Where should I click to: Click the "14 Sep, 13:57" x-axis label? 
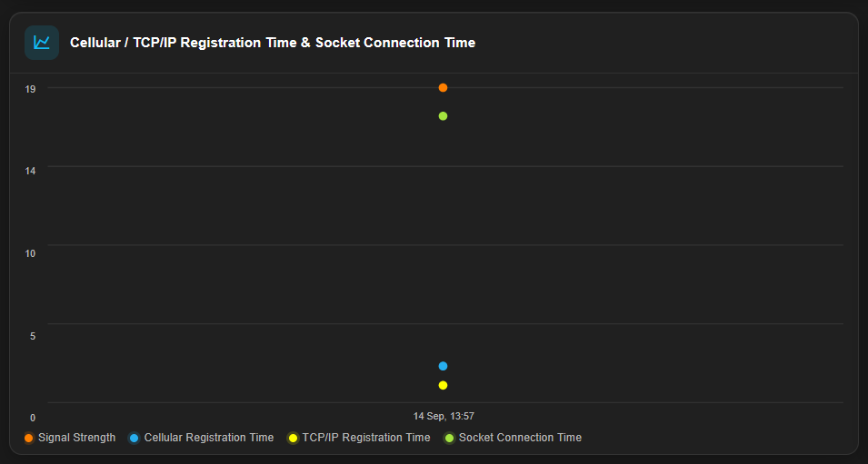tap(444, 416)
